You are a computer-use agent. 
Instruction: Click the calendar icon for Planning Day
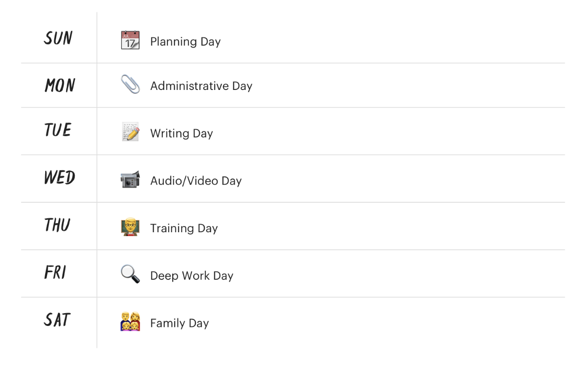point(130,40)
